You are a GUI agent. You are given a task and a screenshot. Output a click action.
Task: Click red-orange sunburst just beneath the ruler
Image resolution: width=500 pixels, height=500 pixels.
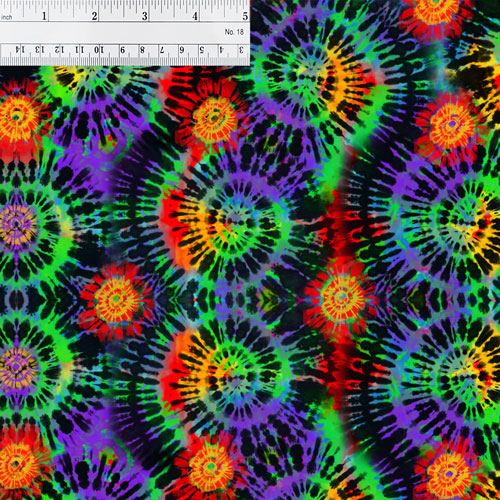(x=213, y=118)
